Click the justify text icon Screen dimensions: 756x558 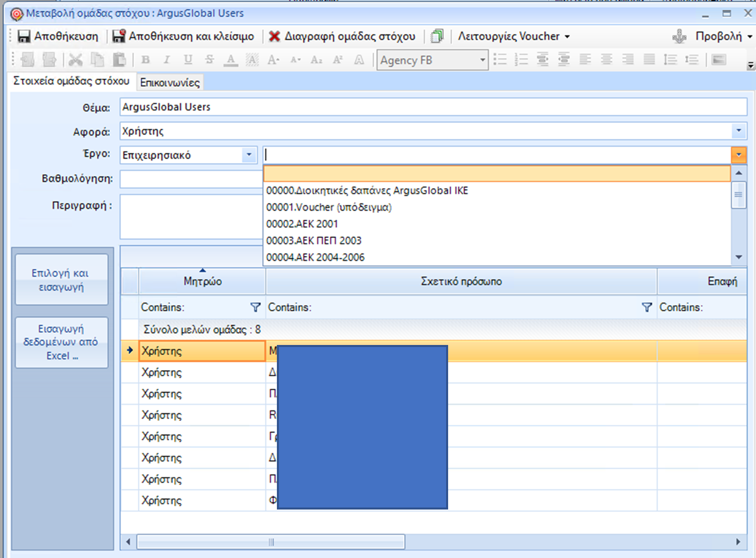(x=649, y=60)
